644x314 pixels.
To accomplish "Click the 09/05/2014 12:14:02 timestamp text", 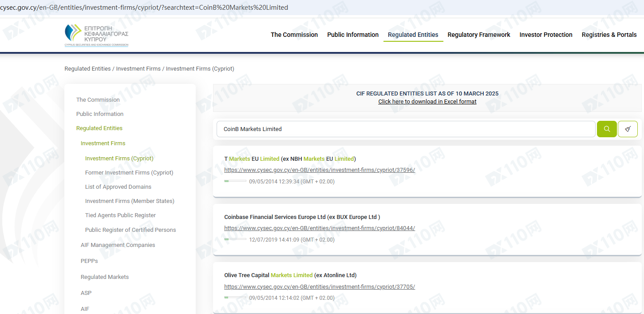I will (292, 298).
